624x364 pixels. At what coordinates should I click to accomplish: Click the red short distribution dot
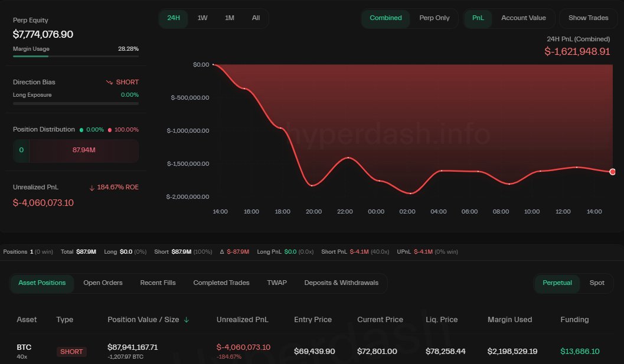(x=110, y=130)
